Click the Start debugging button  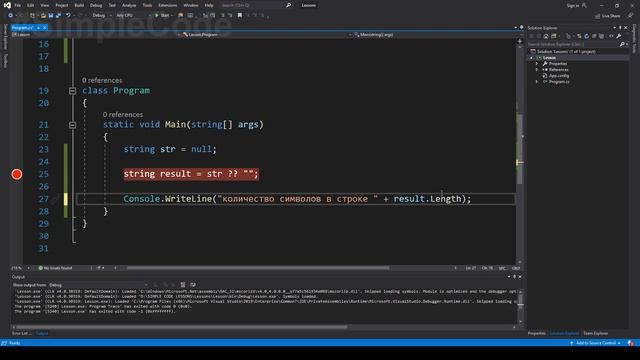162,16
